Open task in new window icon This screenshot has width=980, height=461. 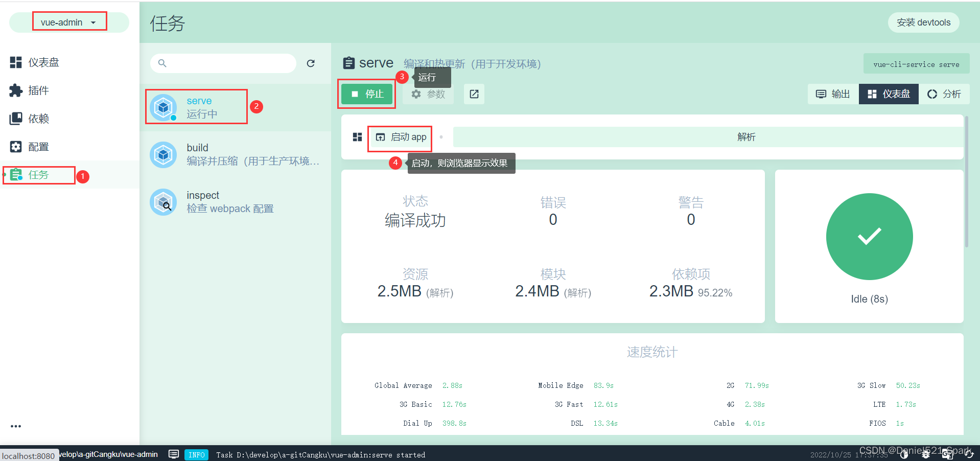[474, 94]
